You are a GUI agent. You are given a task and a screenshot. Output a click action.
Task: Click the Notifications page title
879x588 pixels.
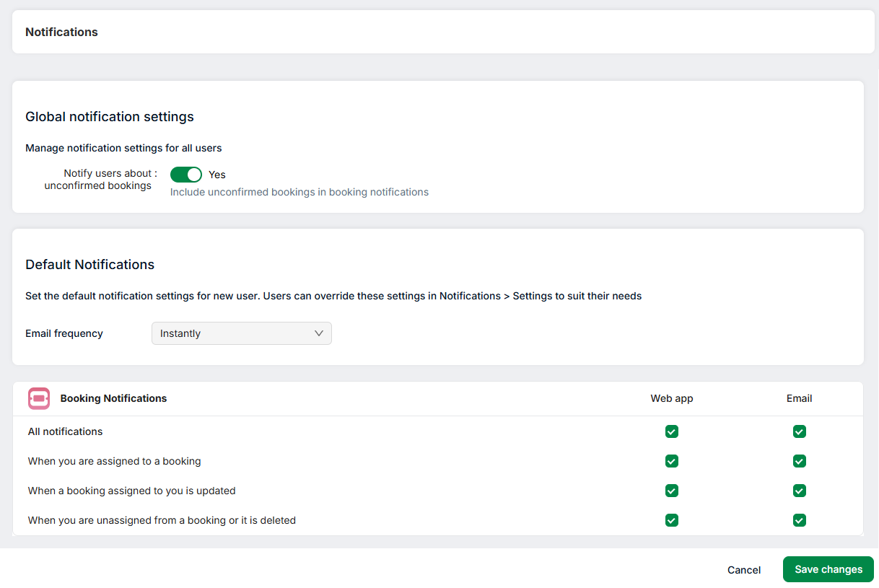61,32
